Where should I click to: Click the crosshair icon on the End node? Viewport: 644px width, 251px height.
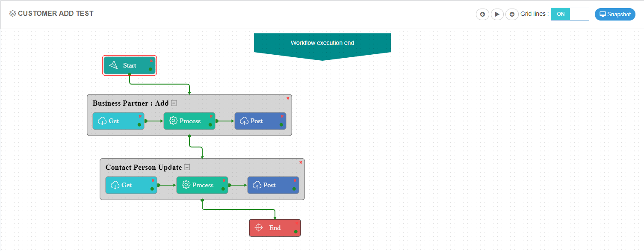coord(259,227)
